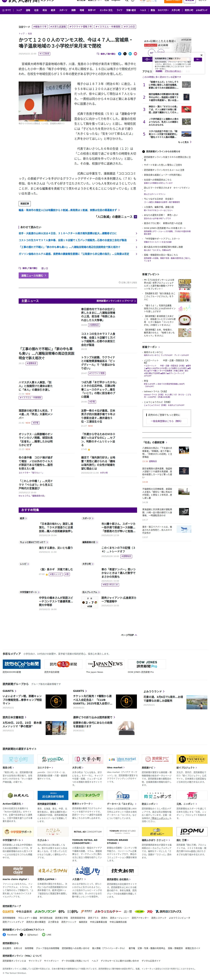Click 使い方 link below related articles
This screenshot has height=980, width=210.
(x=45, y=268)
